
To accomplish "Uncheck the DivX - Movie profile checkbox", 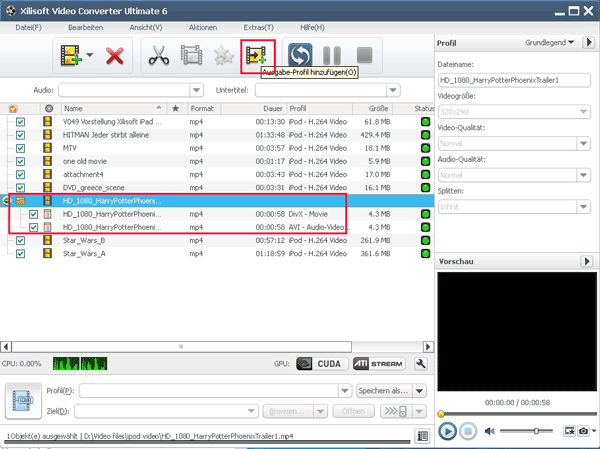I will point(33,214).
